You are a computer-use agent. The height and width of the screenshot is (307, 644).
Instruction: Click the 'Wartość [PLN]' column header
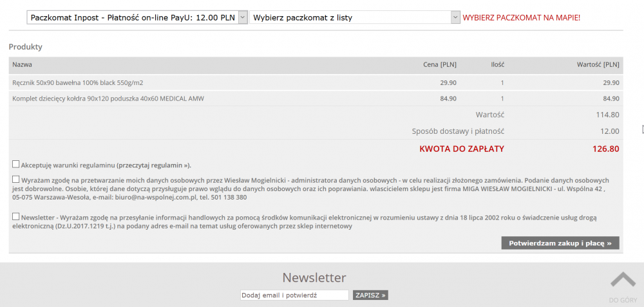point(598,64)
